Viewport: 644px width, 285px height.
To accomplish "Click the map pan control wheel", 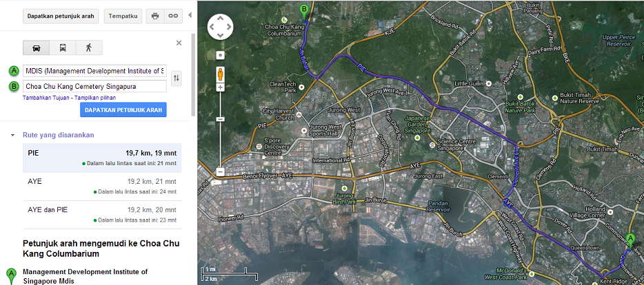I will [220, 28].
